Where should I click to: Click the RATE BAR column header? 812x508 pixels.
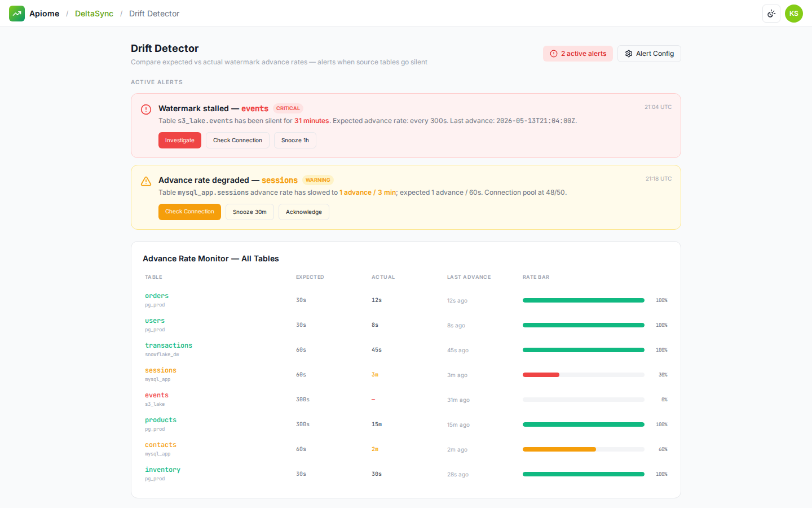click(536, 277)
